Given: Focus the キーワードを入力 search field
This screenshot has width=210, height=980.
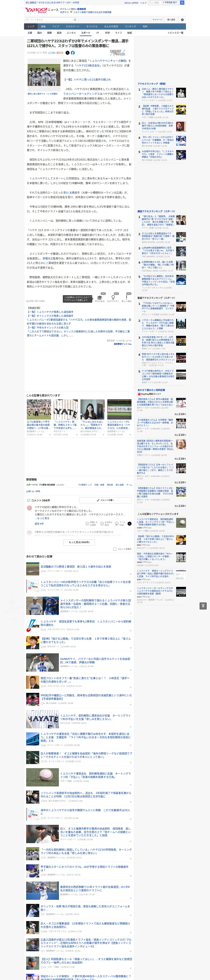Looking at the screenshot, I should pos(49,19).
